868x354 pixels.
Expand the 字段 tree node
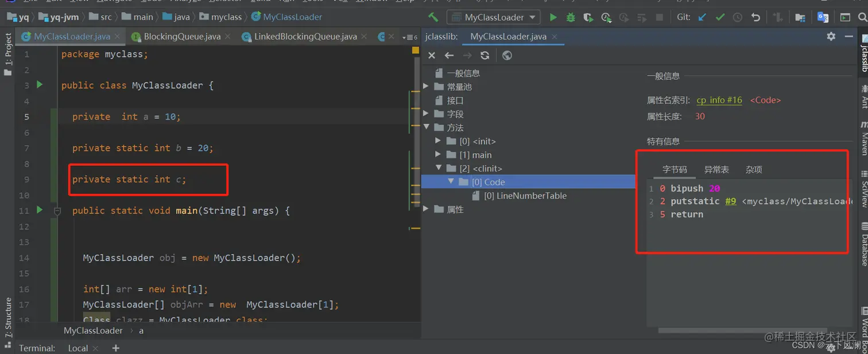click(x=425, y=114)
